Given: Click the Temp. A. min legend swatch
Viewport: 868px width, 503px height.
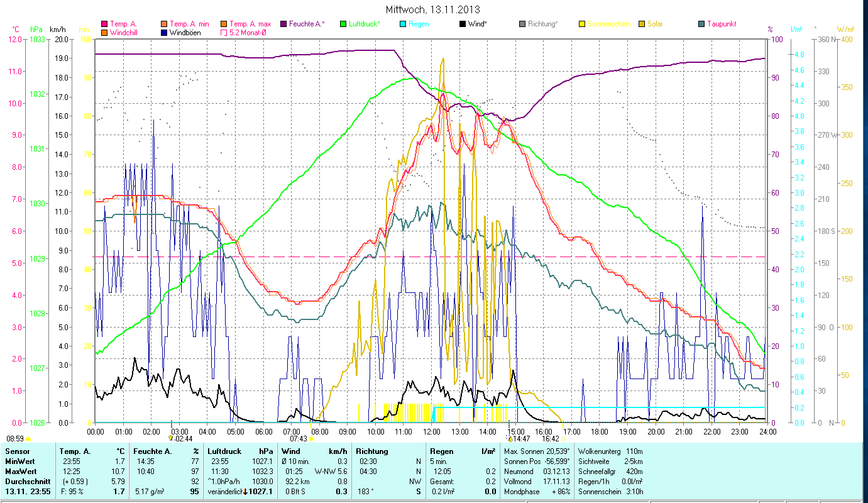Looking at the screenshot, I should tap(164, 24).
